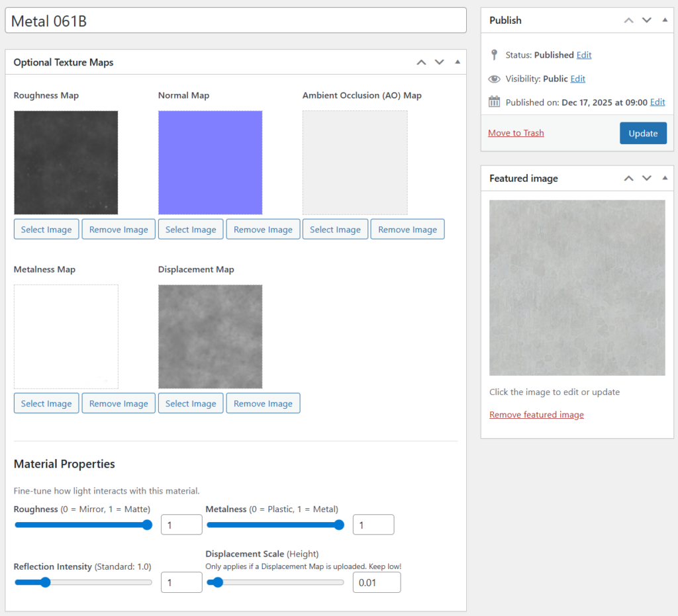678x616 pixels.
Task: Move Featured image panel up
Action: point(629,179)
